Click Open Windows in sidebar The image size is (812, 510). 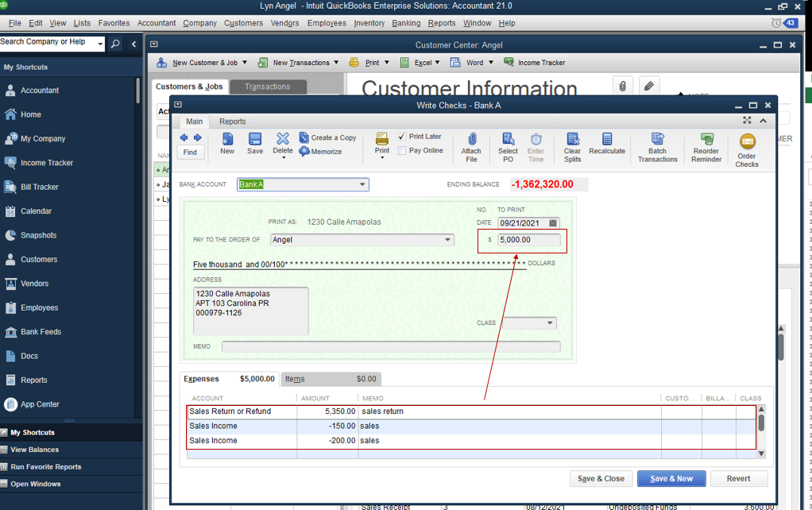coord(36,484)
